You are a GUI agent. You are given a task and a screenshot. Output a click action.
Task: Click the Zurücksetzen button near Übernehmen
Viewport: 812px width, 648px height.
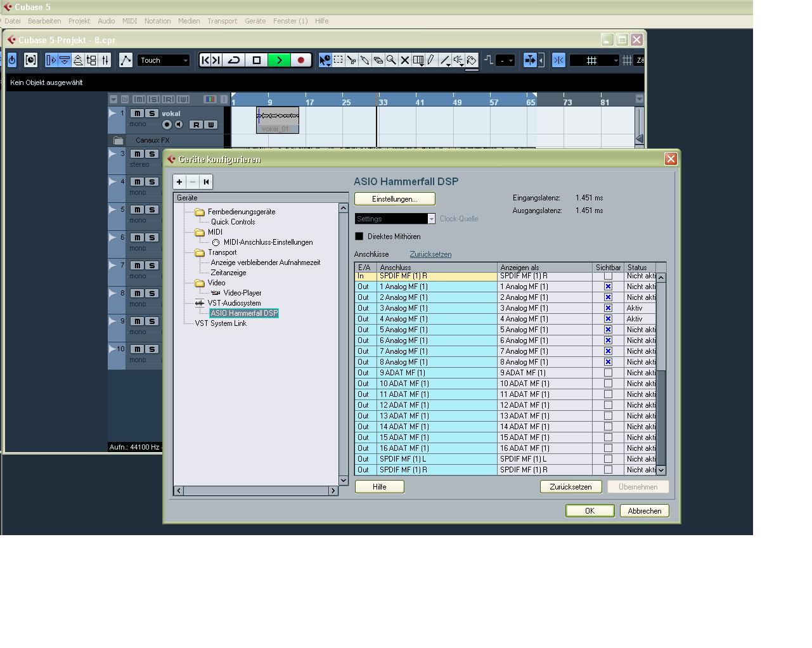[x=571, y=487]
